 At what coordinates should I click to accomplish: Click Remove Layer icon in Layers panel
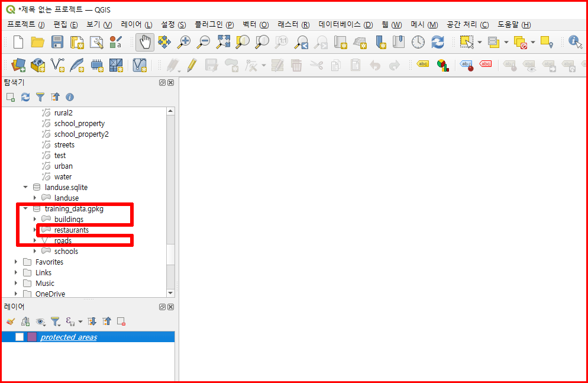coord(121,321)
